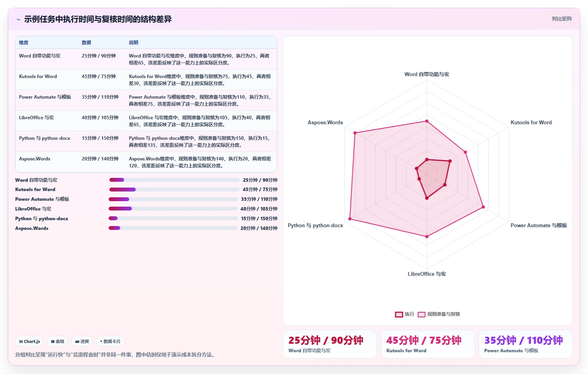
Task: Click the outer series point on the Python axis
Action: pos(350,219)
